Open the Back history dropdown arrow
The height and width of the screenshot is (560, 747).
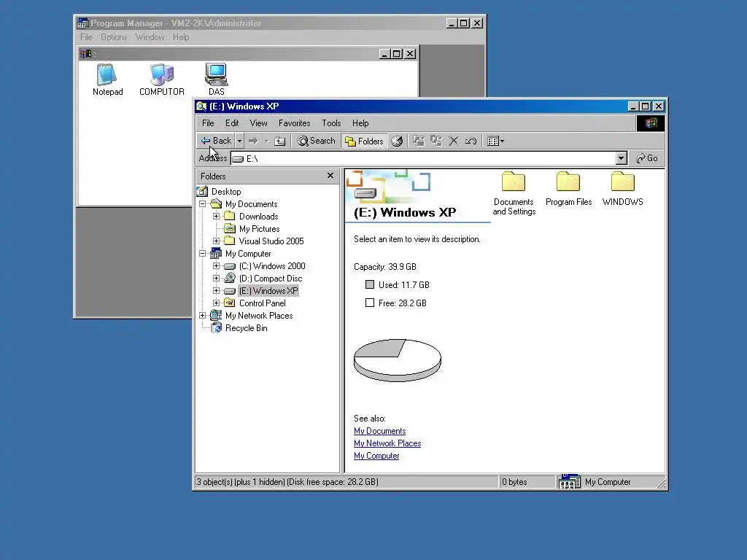coord(239,141)
